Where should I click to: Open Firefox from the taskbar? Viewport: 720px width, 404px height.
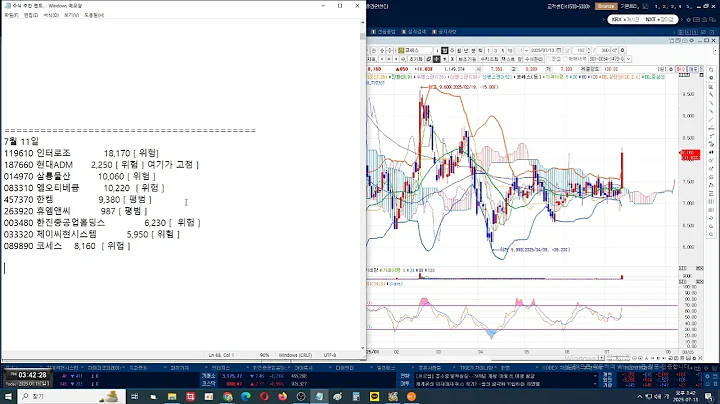(282, 396)
